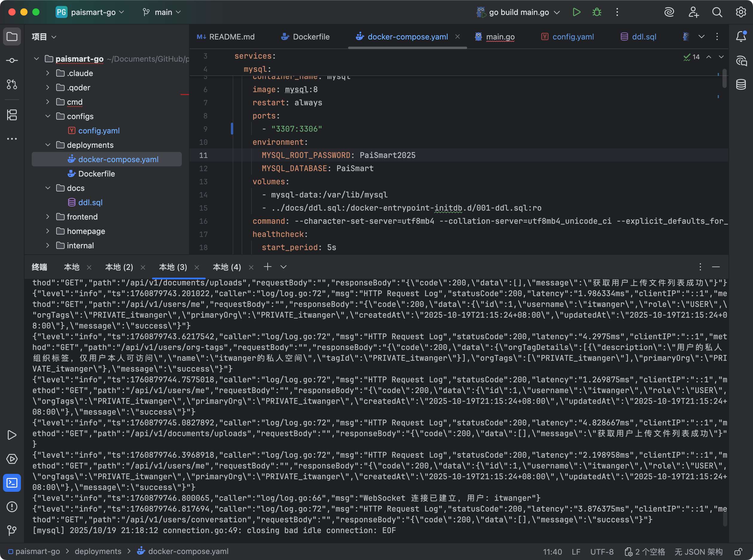Add a new terminal session
753x560 pixels.
coord(267,267)
